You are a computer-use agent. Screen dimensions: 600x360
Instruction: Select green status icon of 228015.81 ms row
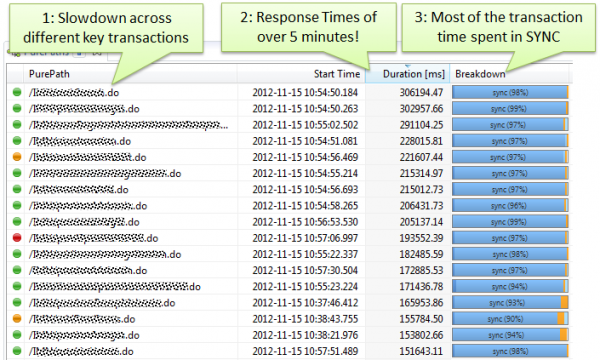(17, 140)
